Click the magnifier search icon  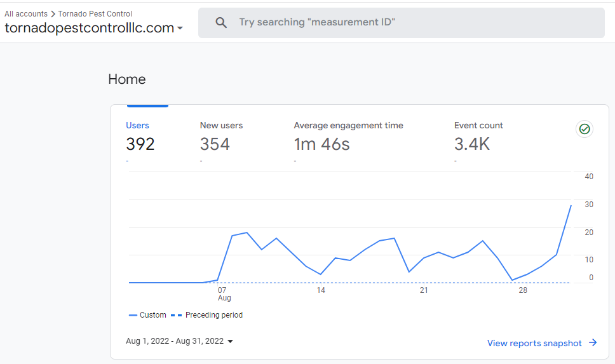click(221, 23)
